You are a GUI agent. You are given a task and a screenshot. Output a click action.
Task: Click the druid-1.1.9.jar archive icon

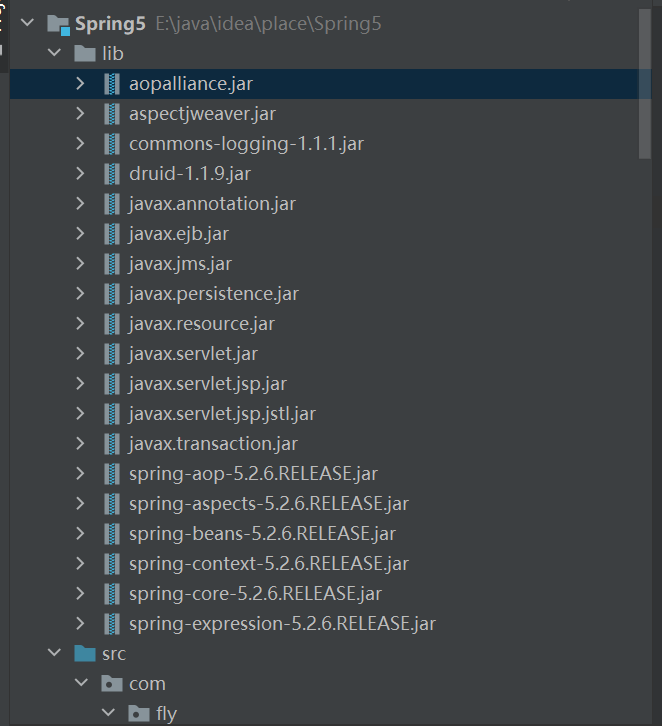[112, 174]
